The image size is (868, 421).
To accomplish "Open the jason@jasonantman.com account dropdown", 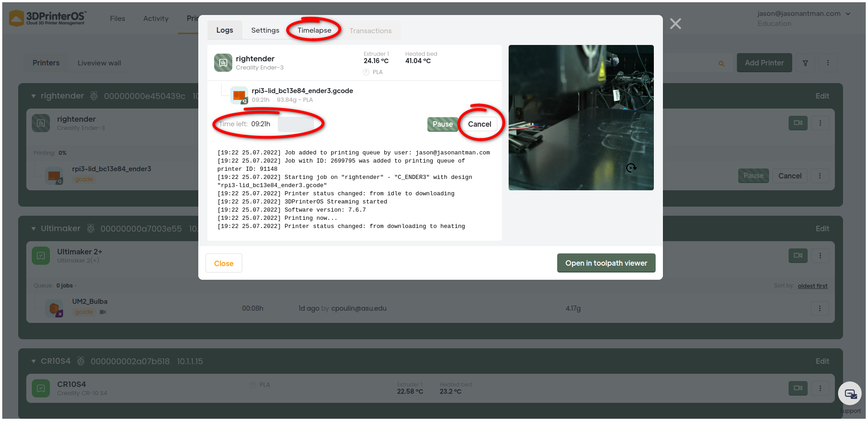I will pos(803,14).
